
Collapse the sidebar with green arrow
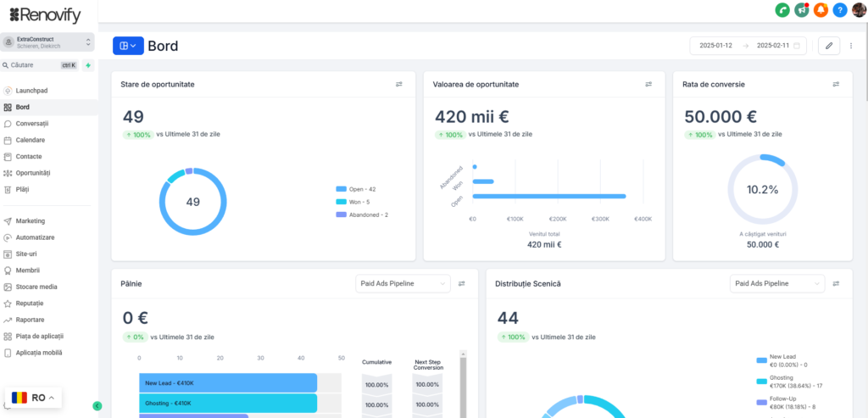[x=97, y=406]
